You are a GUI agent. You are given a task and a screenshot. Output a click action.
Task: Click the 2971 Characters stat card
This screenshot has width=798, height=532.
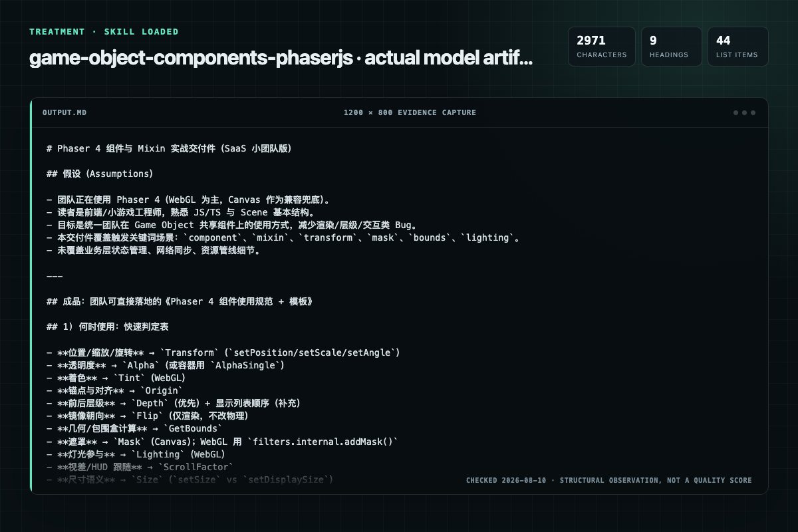click(601, 47)
